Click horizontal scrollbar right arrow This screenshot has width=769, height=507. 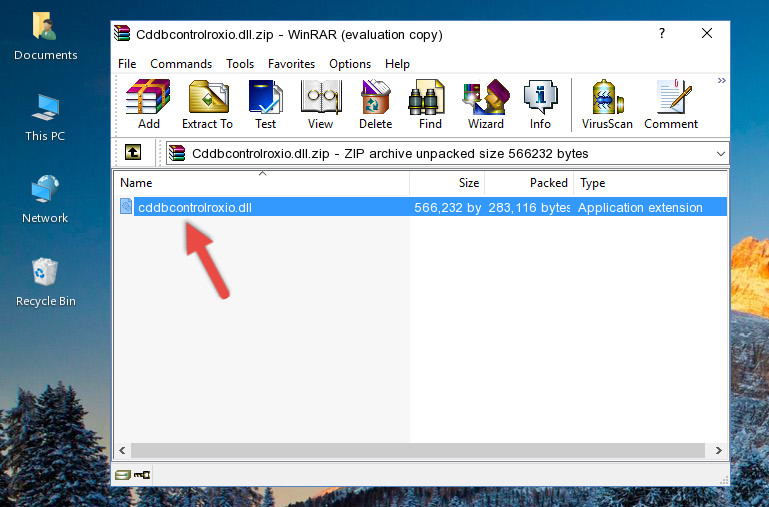[x=718, y=450]
